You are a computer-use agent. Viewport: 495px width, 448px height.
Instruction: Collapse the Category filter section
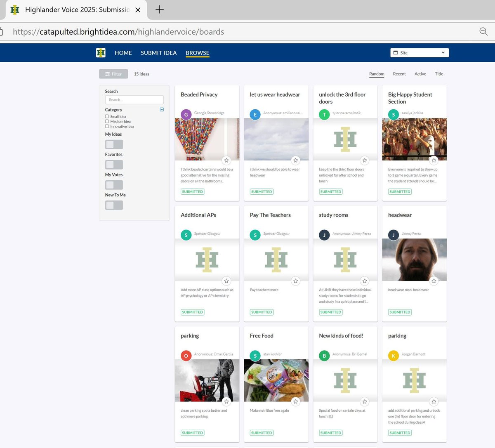click(161, 109)
